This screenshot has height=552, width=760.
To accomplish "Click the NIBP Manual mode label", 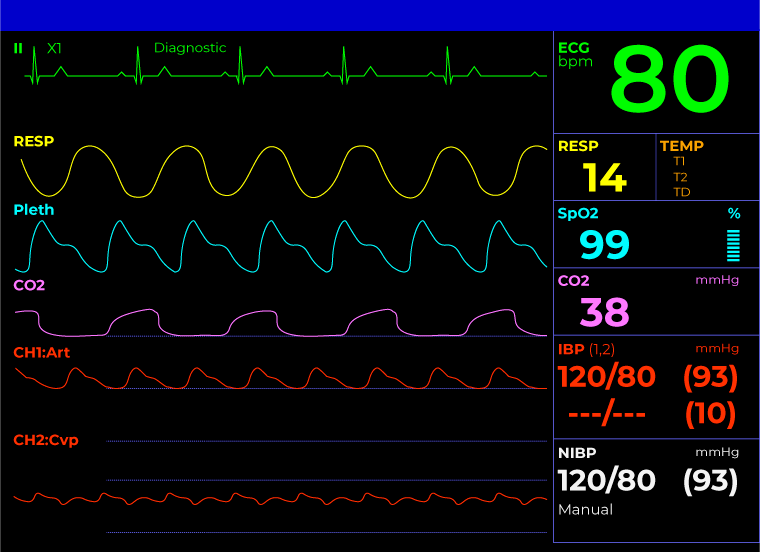I will 585,510.
